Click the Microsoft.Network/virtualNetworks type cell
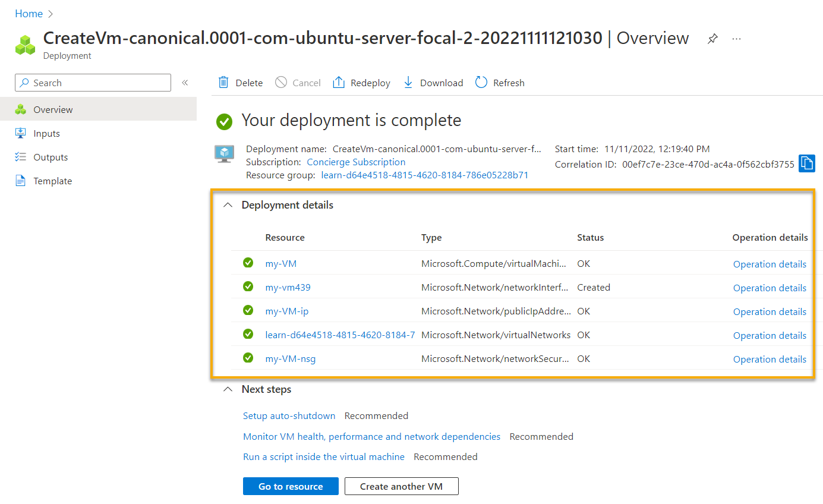The image size is (823, 504). point(496,335)
